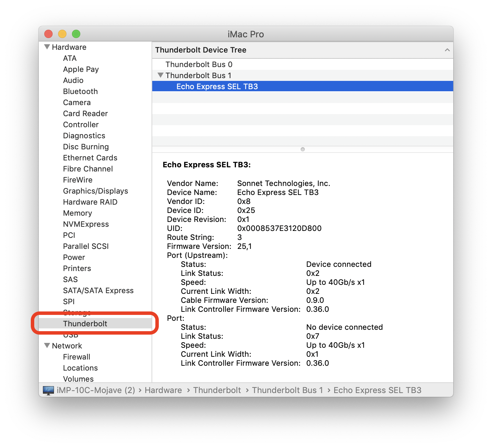This screenshot has height=448, width=492.
Task: Select Firewall under Network
Action: [76, 357]
